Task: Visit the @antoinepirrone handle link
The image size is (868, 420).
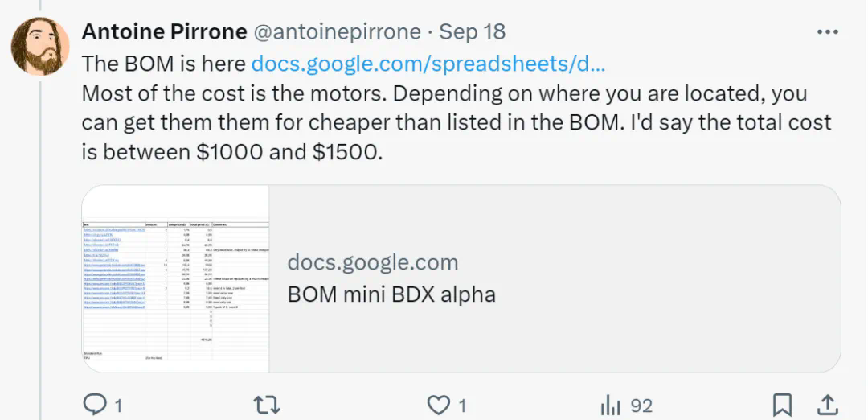Action: (338, 32)
